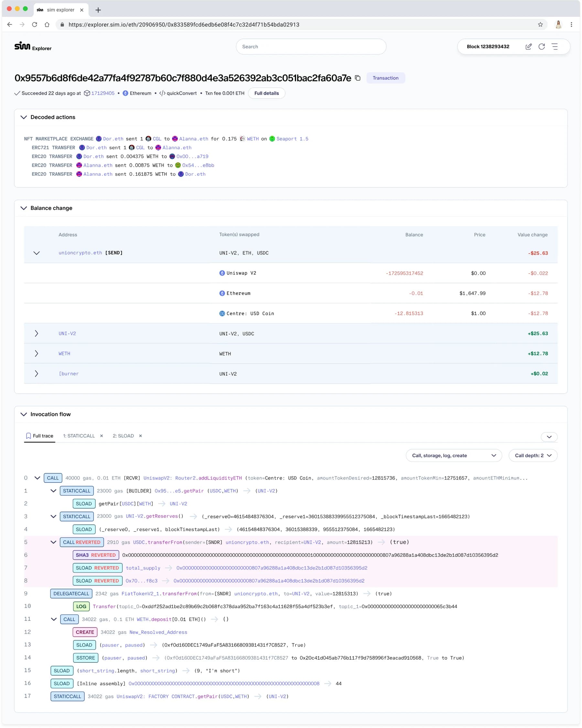The image size is (582, 728).
Task: Open the menu lines icon in the Block box
Action: coord(555,47)
